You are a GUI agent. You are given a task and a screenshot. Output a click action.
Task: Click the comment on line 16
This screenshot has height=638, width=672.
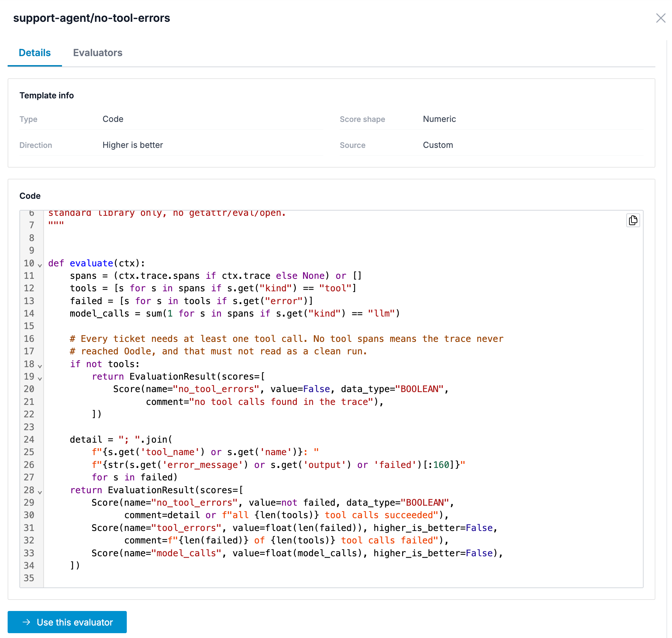[286, 339]
